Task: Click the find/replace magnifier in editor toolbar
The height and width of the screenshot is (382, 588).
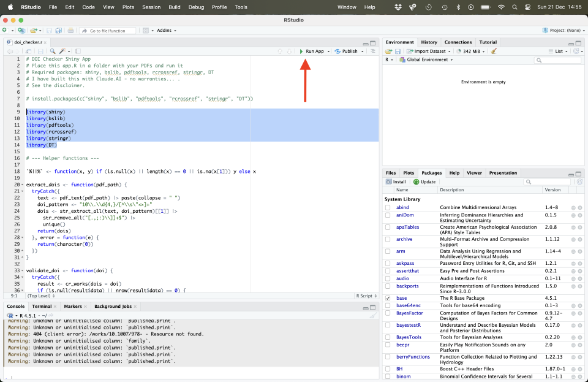Action: pos(53,52)
